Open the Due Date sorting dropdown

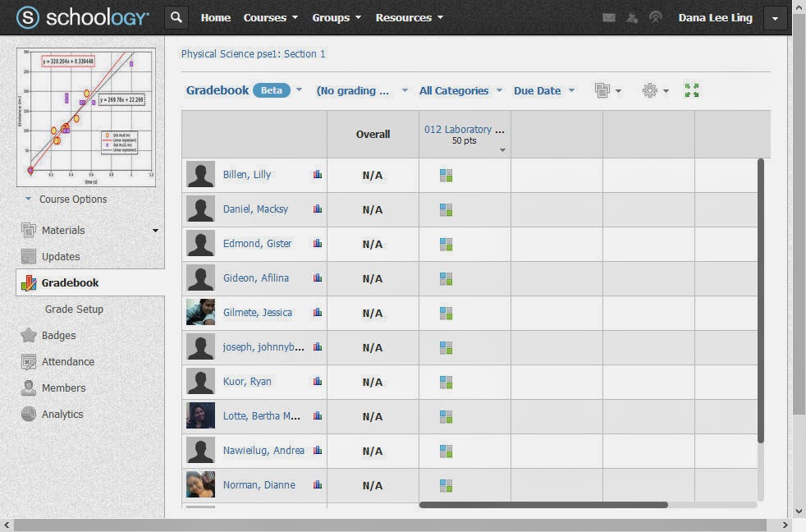(x=538, y=90)
